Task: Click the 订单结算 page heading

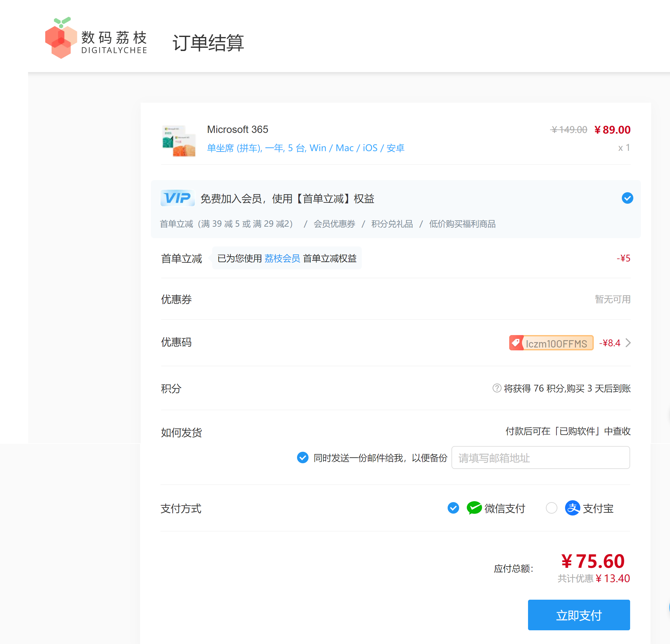Action: point(208,43)
